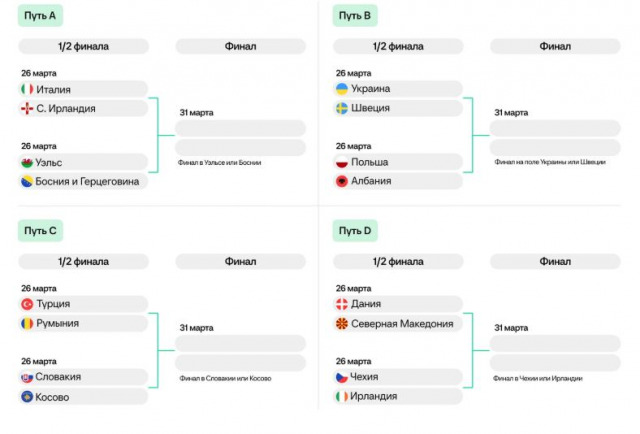
Task: Click the first empty final slot in Путь A
Action: (240, 128)
